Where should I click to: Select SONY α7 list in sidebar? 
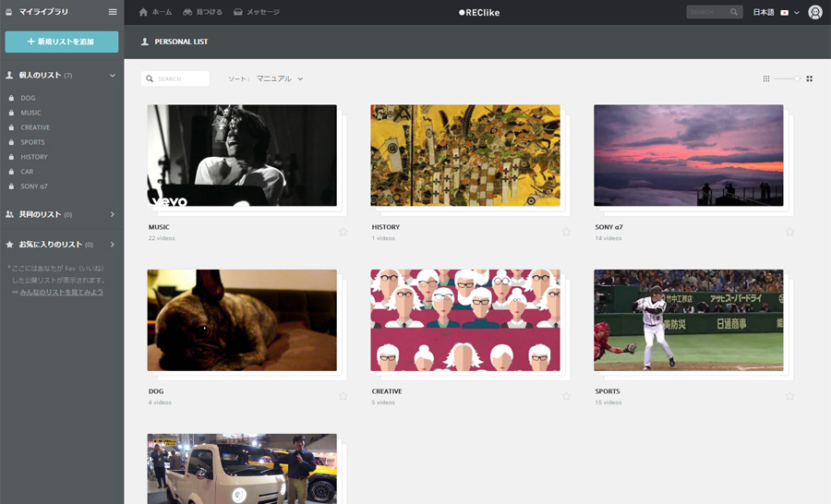[x=34, y=186]
